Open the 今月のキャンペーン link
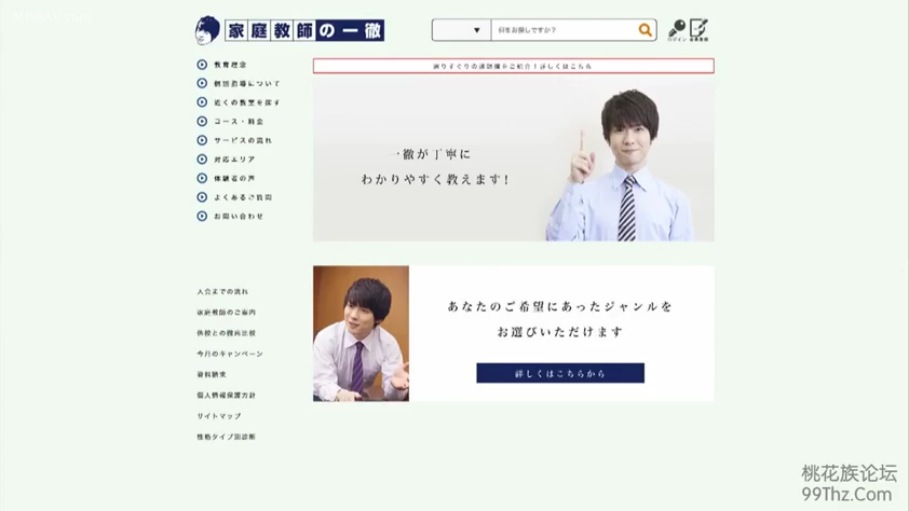The image size is (909, 511). (230, 354)
